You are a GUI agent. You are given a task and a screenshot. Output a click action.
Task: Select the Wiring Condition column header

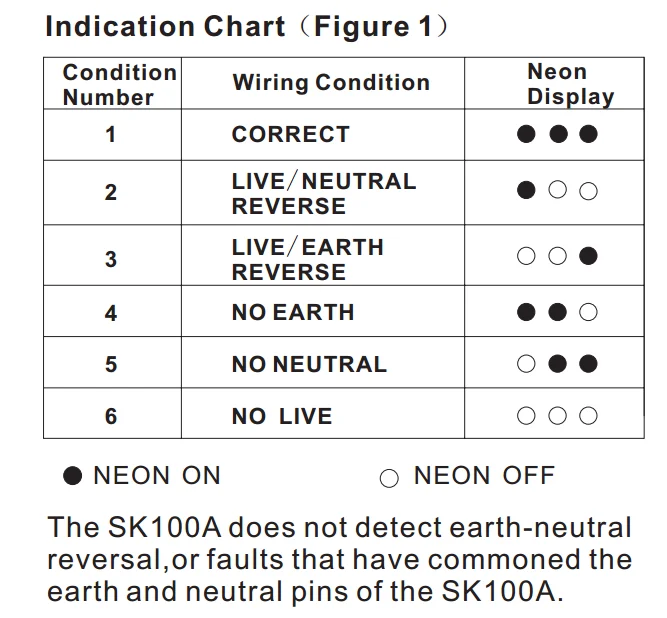[x=331, y=83]
